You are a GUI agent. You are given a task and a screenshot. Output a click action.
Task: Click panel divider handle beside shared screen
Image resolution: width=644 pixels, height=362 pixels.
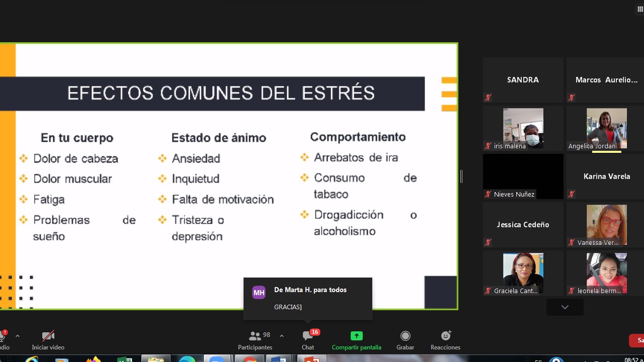[461, 176]
